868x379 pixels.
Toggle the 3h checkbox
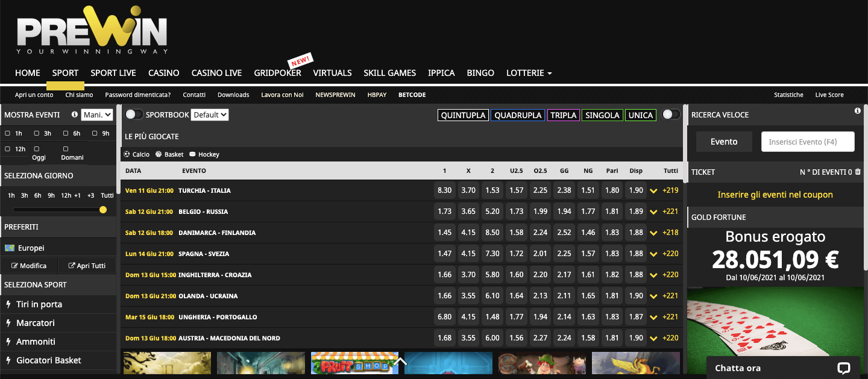point(37,133)
